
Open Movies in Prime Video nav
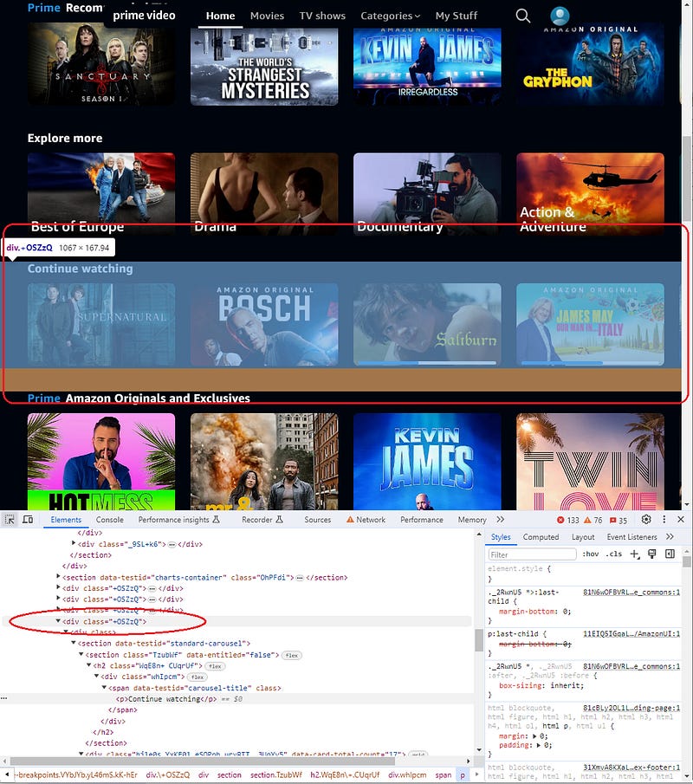coord(267,16)
